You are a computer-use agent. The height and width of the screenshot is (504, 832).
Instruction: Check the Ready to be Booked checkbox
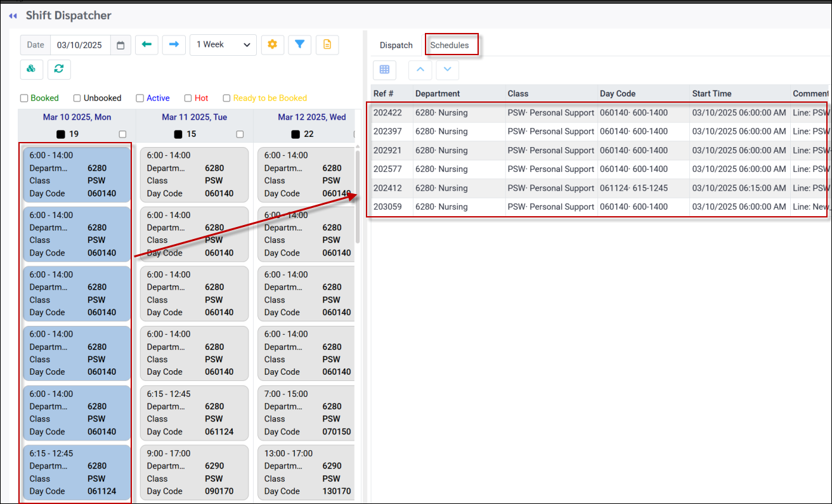(226, 98)
